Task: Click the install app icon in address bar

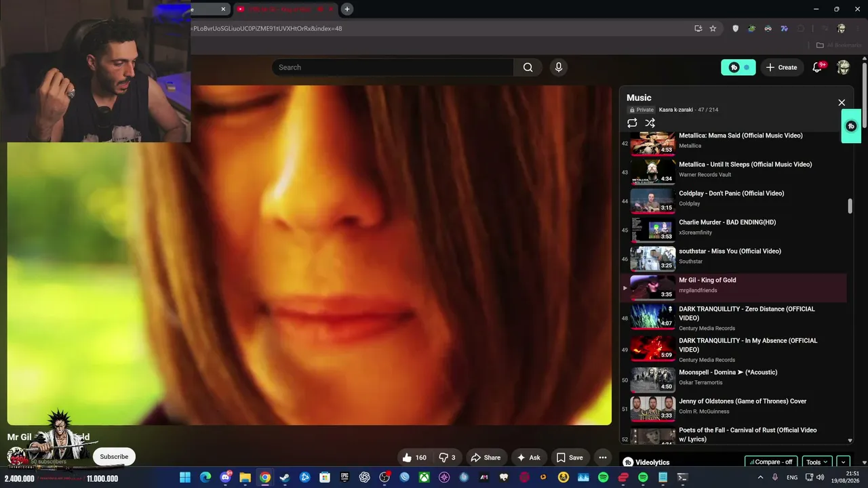Action: pos(698,28)
